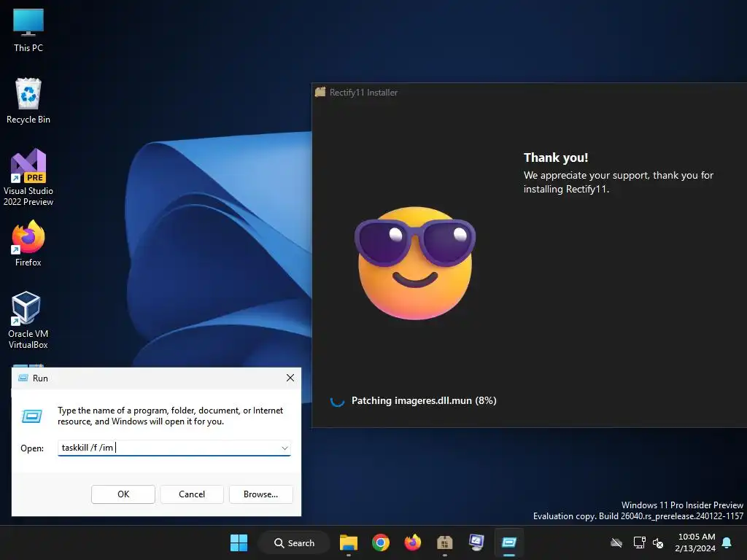This screenshot has height=560, width=747.
Task: Switch to the Run dialog taskbar icon
Action: click(x=508, y=542)
